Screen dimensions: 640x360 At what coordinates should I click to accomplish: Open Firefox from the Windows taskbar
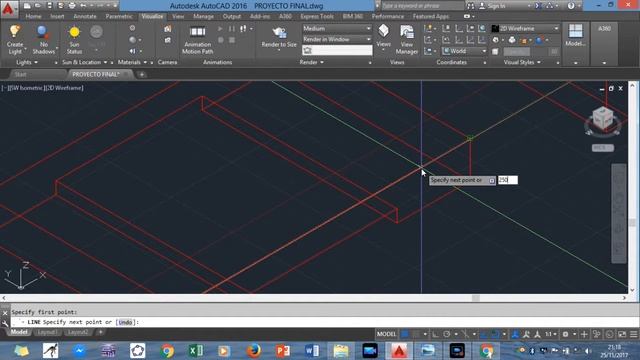click(253, 351)
